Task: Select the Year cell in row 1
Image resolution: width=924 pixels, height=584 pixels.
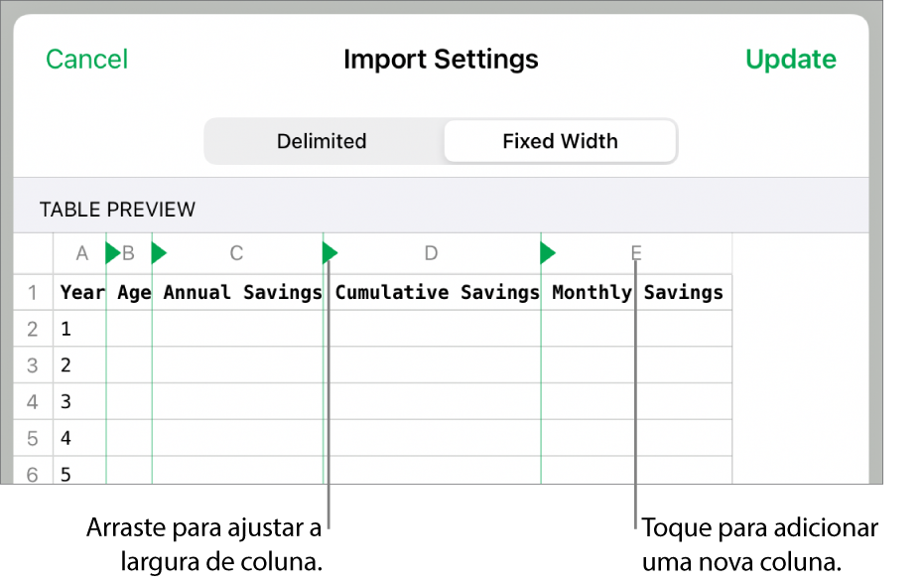Action: pos(81,292)
